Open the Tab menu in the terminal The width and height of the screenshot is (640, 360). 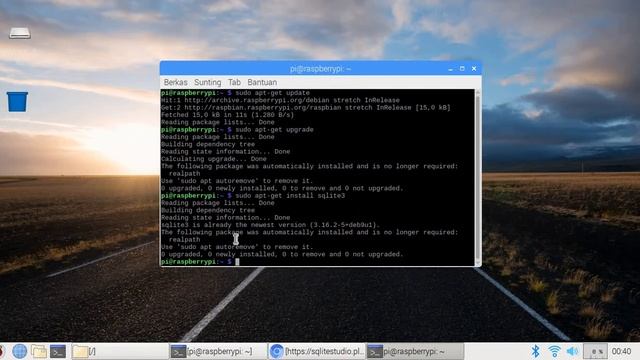point(234,82)
